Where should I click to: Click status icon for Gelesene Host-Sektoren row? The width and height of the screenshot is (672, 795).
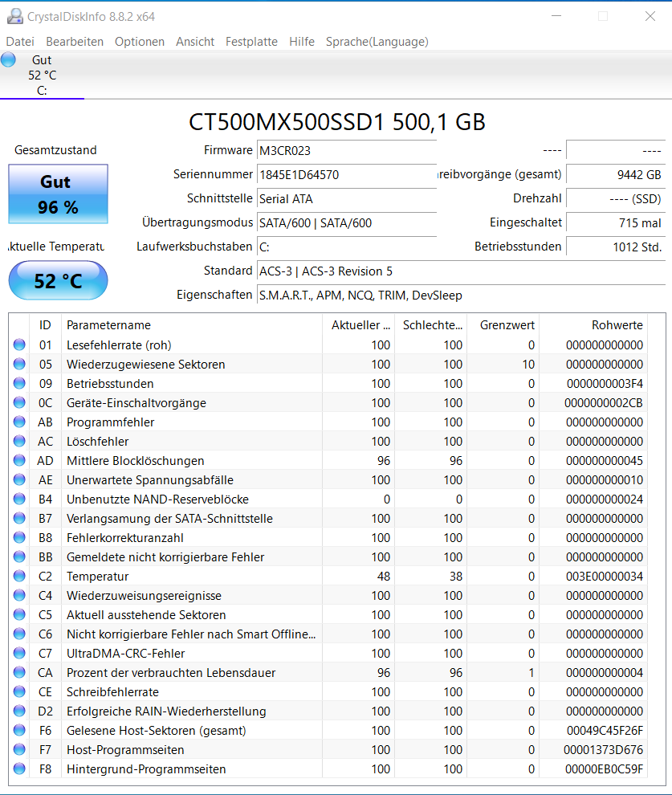pyautogui.click(x=19, y=730)
